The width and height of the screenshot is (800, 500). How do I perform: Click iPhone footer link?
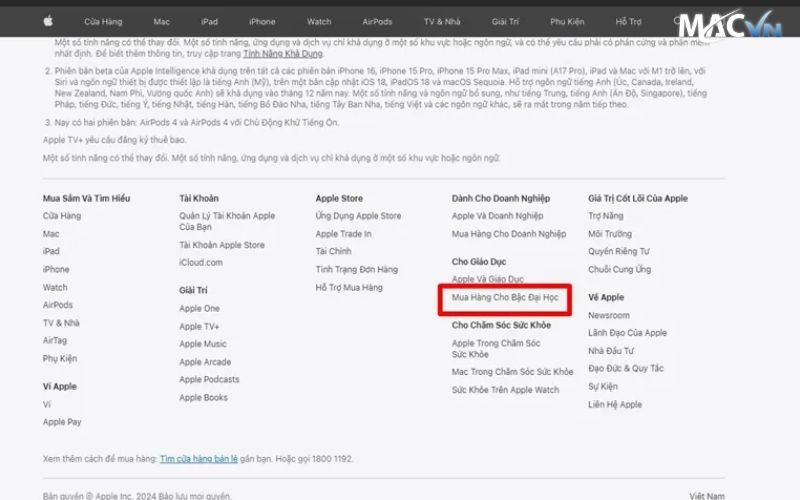(x=56, y=269)
